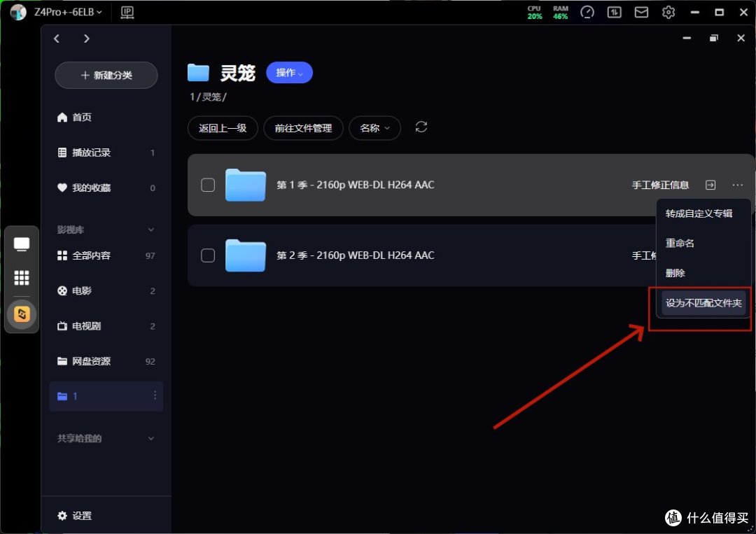Click the desktop monitor icon in left dock
The width and height of the screenshot is (756, 534).
[21, 244]
